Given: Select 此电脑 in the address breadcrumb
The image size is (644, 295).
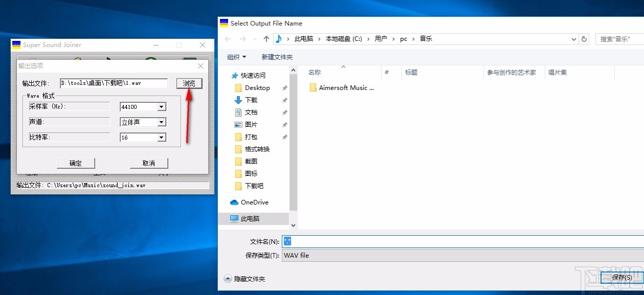Looking at the screenshot, I should 303,39.
